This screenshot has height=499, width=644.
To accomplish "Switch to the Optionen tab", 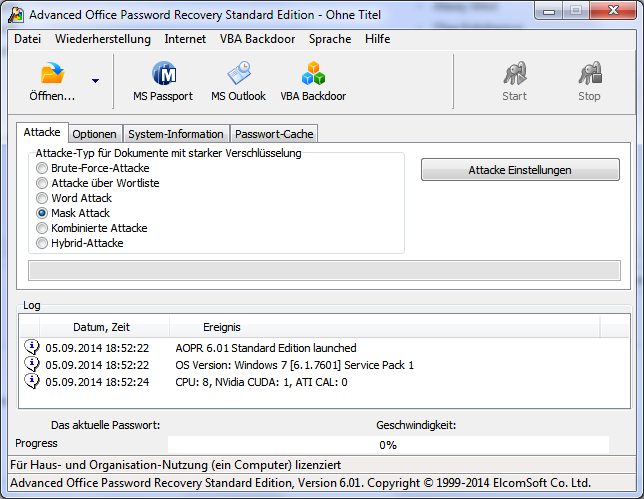I will tap(95, 134).
